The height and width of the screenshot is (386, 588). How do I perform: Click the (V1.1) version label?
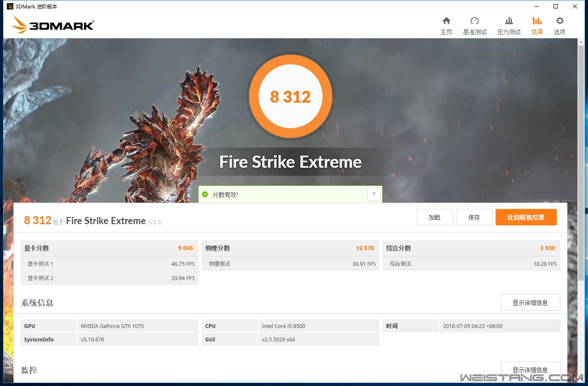[x=155, y=222]
